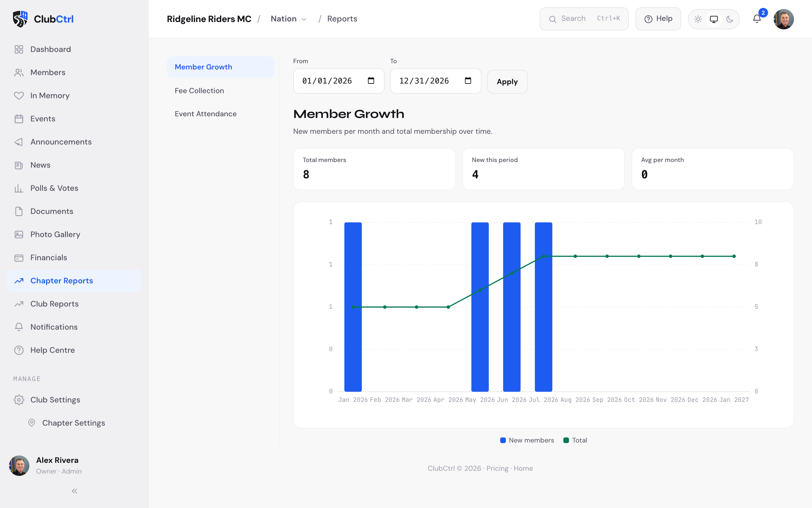Screen dimensions: 812x508
Task: Select the Member Growth report tab
Action: click(x=220, y=67)
